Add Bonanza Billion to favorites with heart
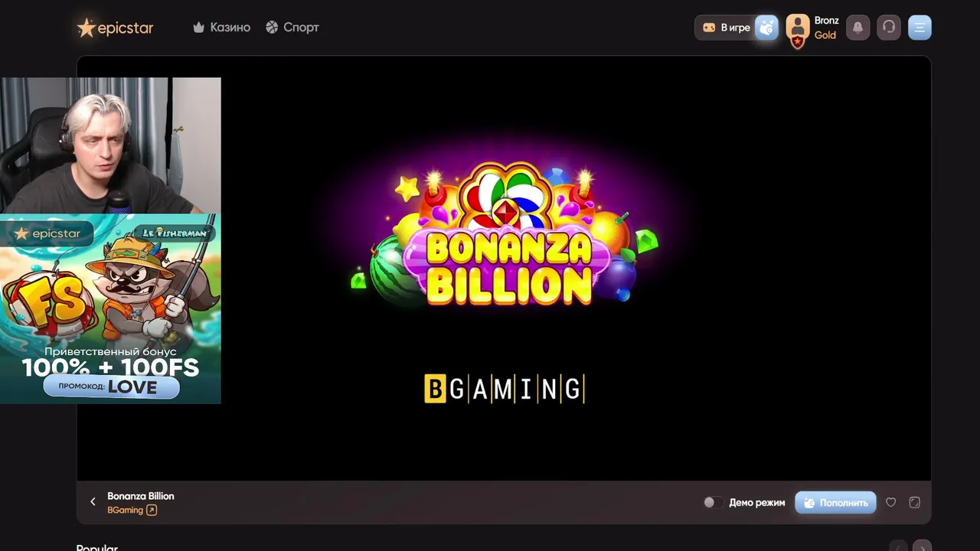This screenshot has width=980, height=551. [x=891, y=503]
